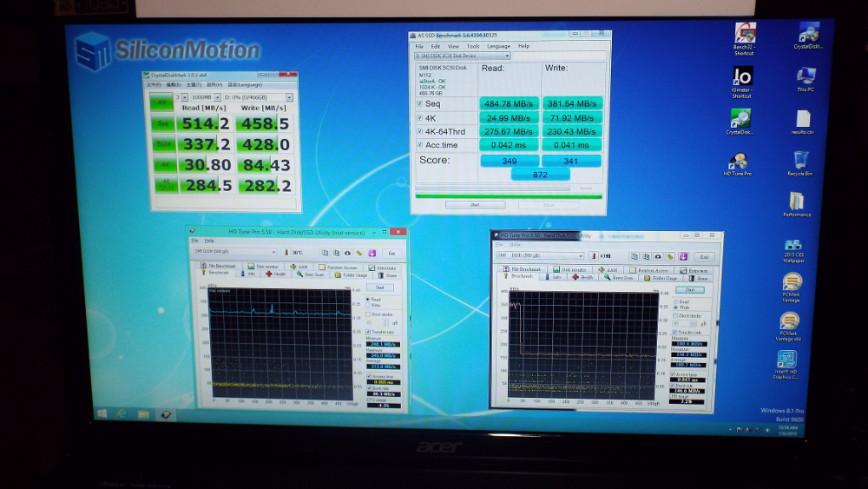This screenshot has height=489, width=868.
Task: Open the Windows Start button on taskbar
Action: [x=102, y=413]
